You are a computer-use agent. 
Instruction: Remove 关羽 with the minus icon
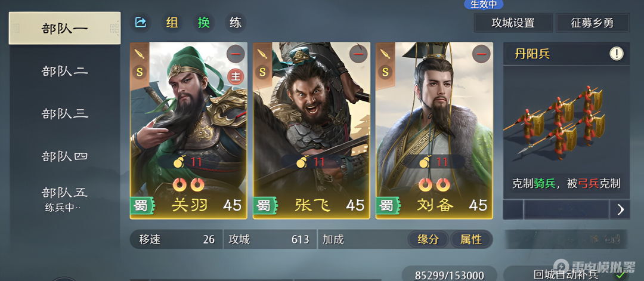tap(236, 54)
